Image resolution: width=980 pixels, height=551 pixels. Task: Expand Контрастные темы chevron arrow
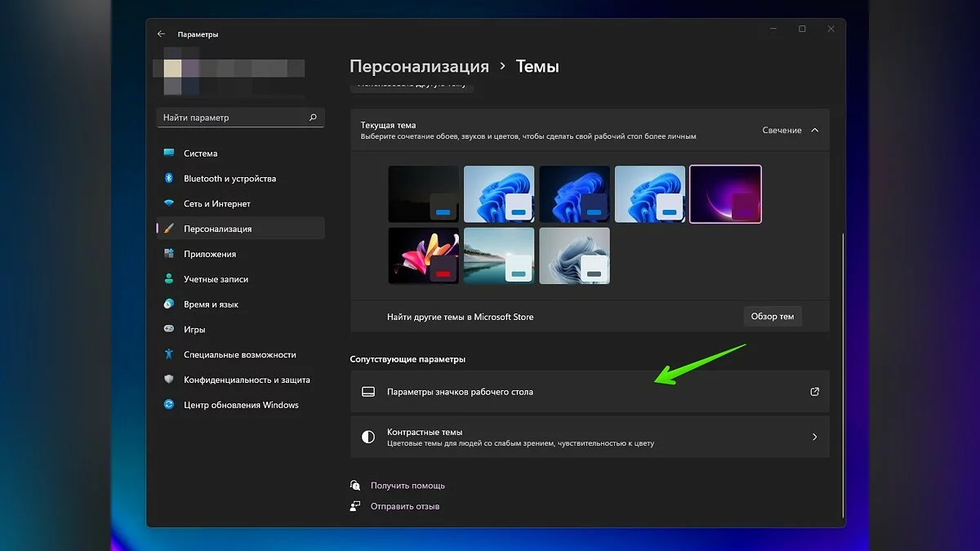(814, 437)
